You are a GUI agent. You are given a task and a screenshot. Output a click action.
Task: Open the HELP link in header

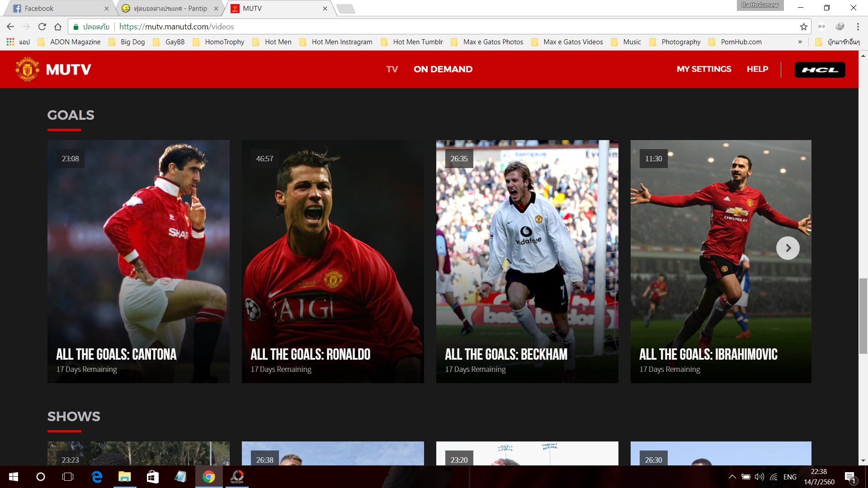[x=757, y=69]
